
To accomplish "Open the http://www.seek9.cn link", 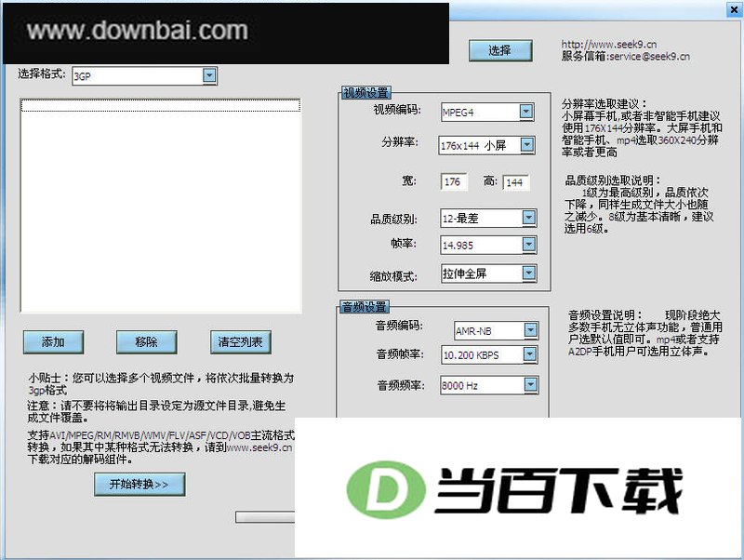I will click(609, 44).
